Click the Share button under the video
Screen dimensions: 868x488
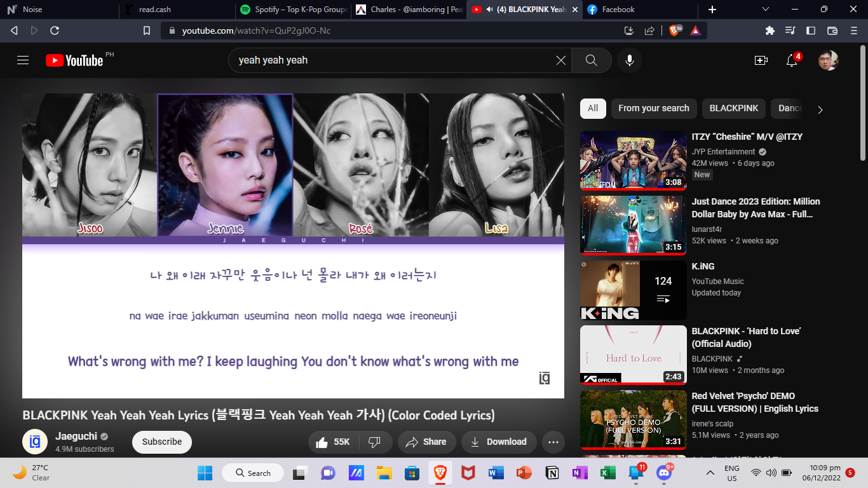(x=426, y=442)
